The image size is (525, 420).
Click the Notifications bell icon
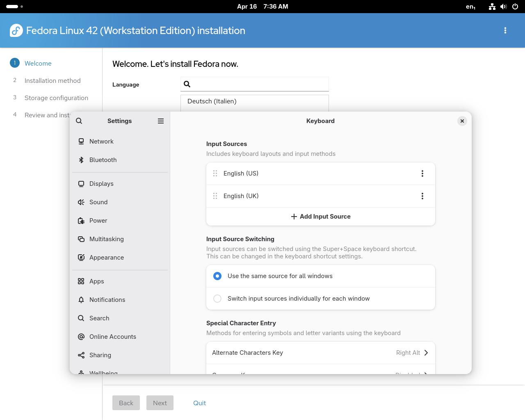pyautogui.click(x=81, y=300)
